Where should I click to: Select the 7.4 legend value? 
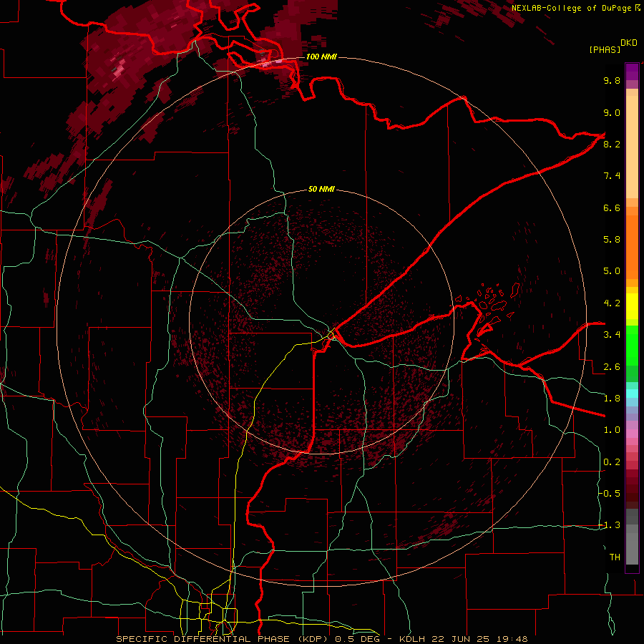612,176
